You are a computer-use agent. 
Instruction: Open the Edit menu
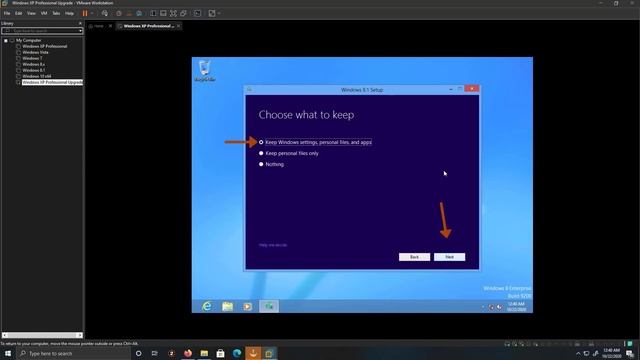pos(19,13)
